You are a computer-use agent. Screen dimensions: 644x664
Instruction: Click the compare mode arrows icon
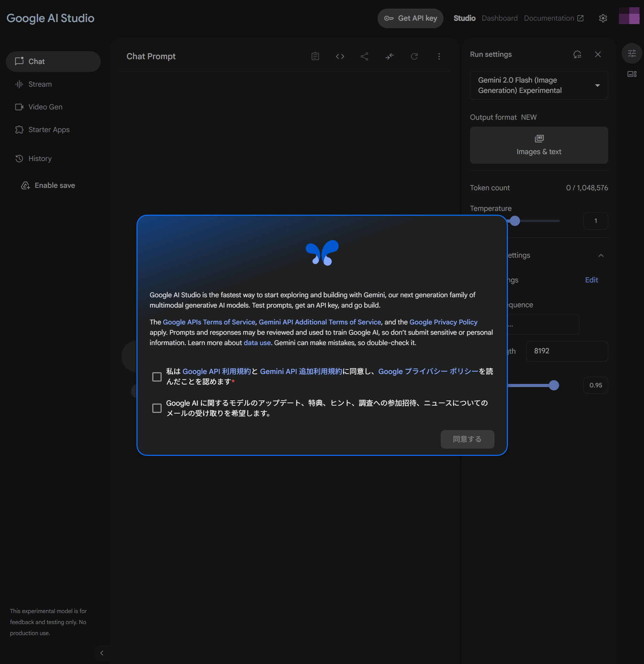[x=389, y=56]
